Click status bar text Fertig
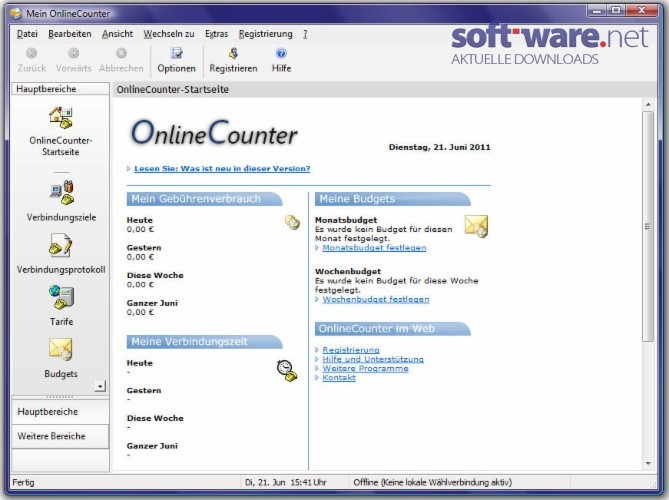This screenshot has width=669, height=500. (23, 483)
